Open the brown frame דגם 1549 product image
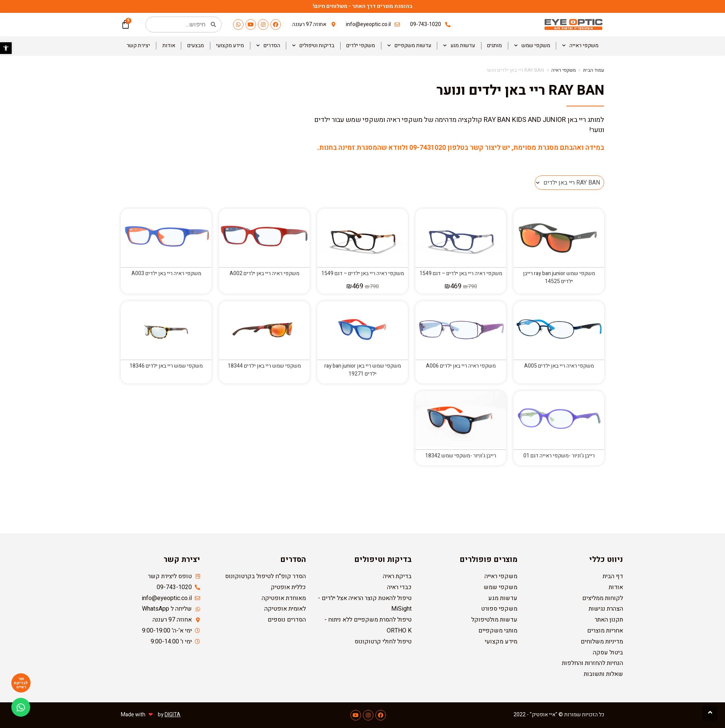The height and width of the screenshot is (728, 725). pos(362,238)
